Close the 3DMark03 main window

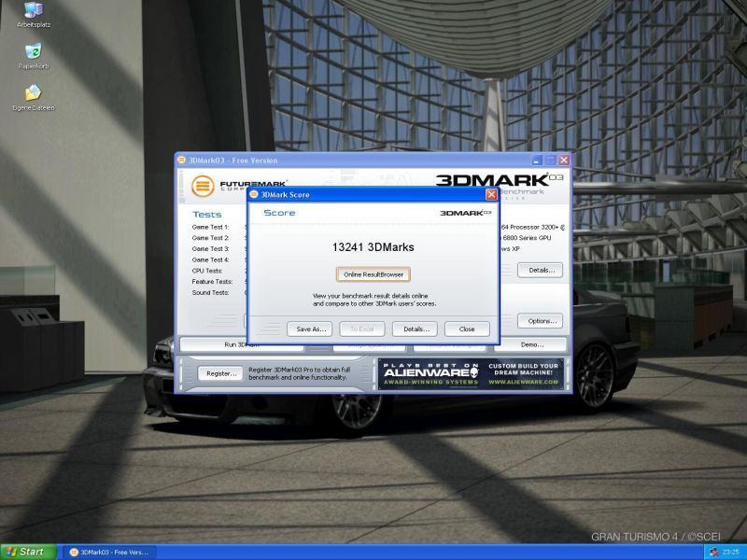coord(564,161)
